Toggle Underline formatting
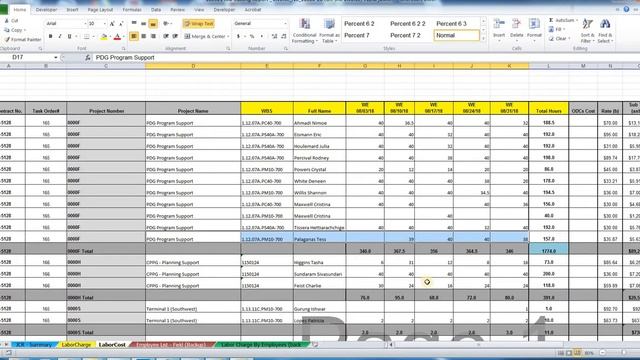Viewport: 640px width, 360px height. point(69,37)
